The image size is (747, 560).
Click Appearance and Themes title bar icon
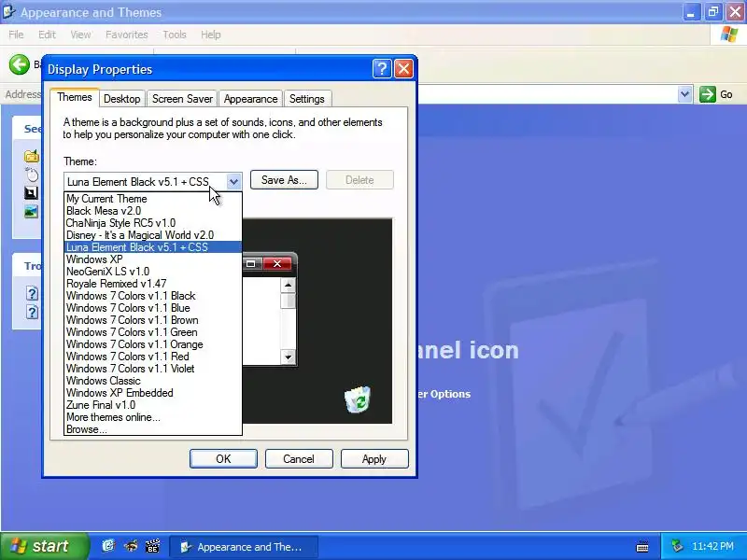coord(9,12)
